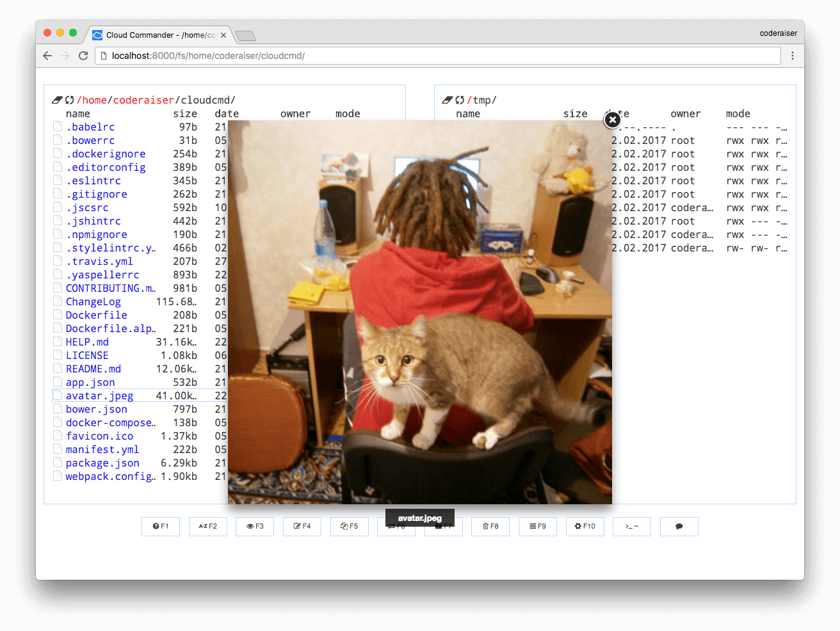Screen dimensions: 840x631
Task: Navigate to 'home' in left panel path
Action: tap(94, 100)
